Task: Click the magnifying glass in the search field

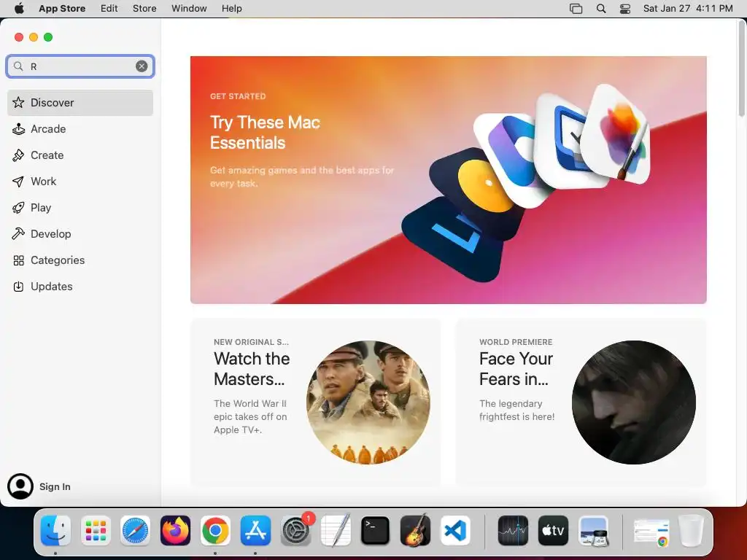Action: coord(18,66)
